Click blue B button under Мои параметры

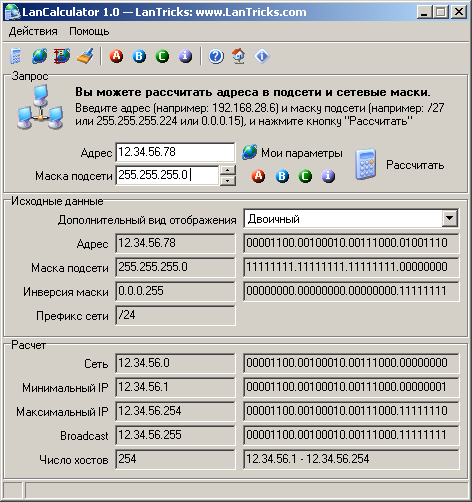(282, 176)
